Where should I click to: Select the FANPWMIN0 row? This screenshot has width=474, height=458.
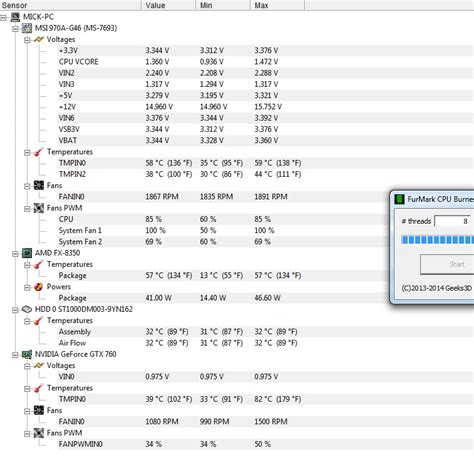(265, 444)
